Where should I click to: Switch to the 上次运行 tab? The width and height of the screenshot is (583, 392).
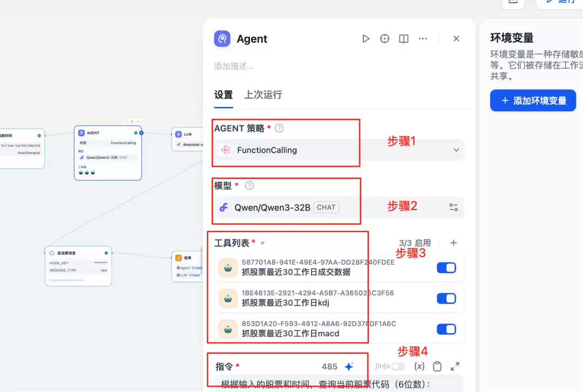[263, 95]
